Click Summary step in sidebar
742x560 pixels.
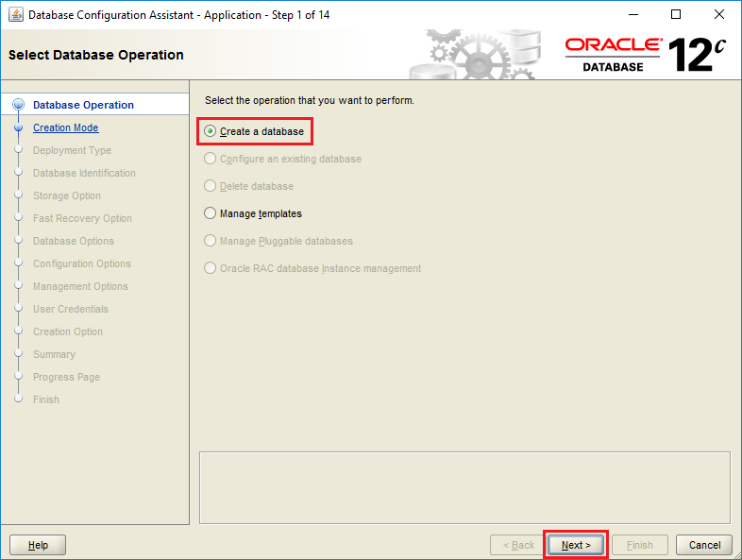(54, 354)
